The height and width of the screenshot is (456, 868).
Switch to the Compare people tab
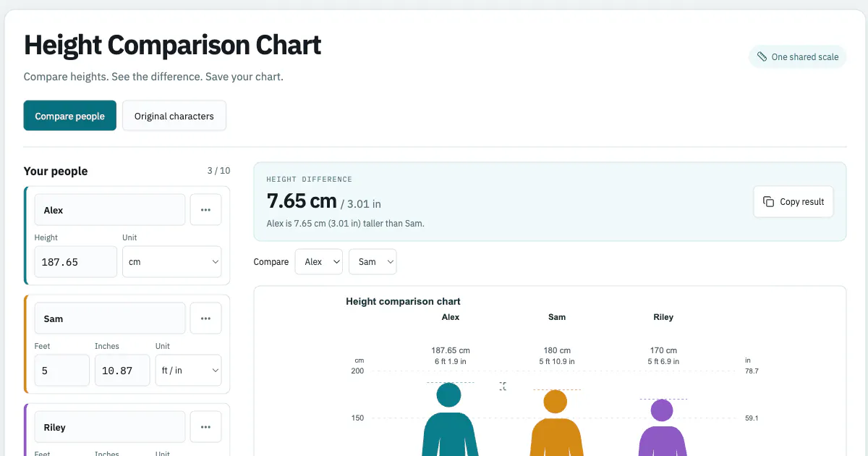point(70,116)
